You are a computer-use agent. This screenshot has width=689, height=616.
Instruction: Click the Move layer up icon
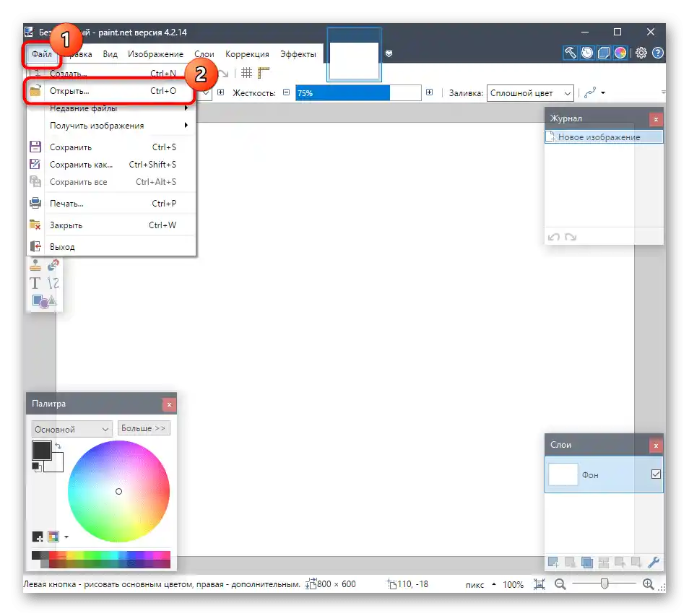pyautogui.click(x=620, y=562)
